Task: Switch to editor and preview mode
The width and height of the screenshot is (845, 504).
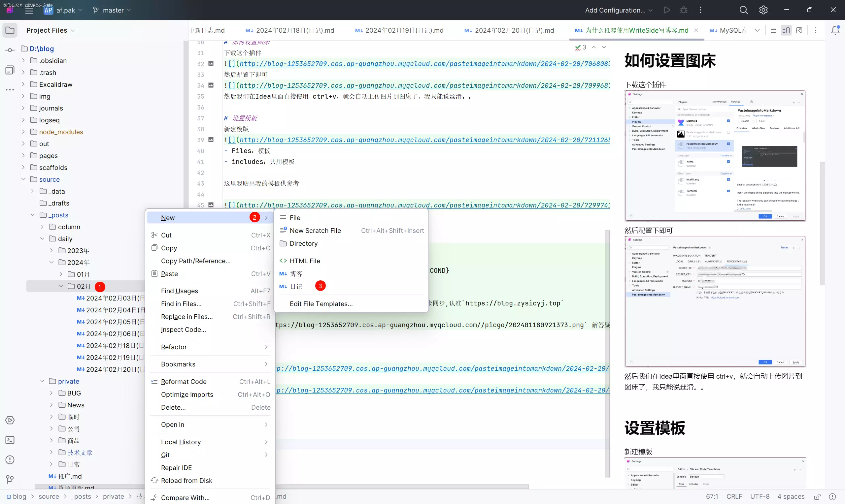Action: (786, 30)
